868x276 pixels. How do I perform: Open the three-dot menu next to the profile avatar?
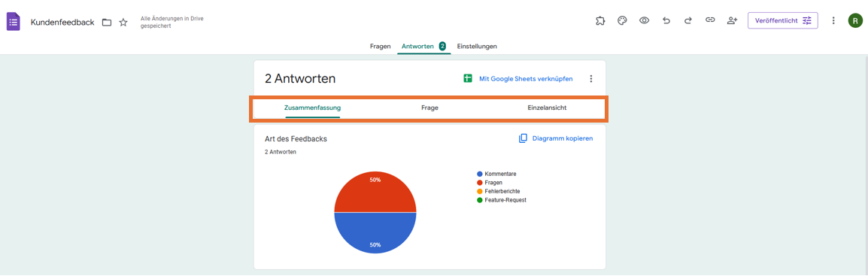coord(833,20)
